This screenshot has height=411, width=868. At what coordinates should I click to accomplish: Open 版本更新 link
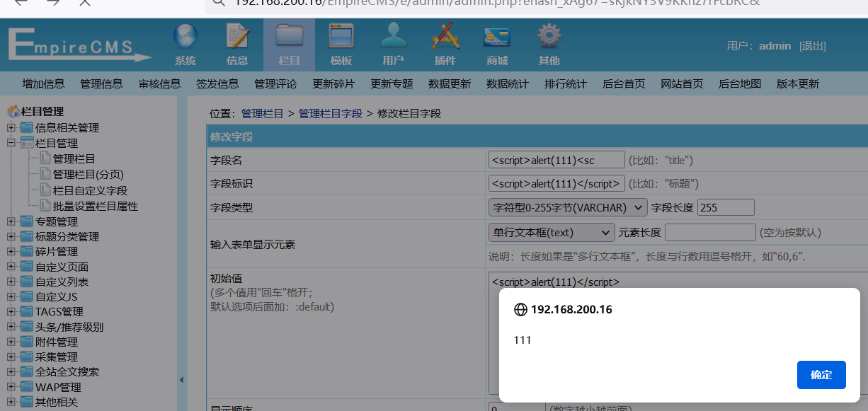pos(798,84)
